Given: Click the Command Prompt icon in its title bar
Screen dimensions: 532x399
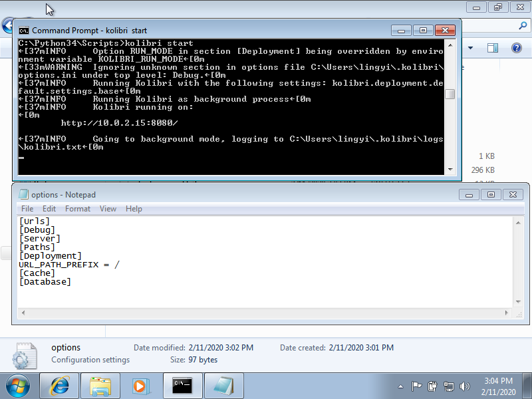Looking at the screenshot, I should pyautogui.click(x=24, y=30).
